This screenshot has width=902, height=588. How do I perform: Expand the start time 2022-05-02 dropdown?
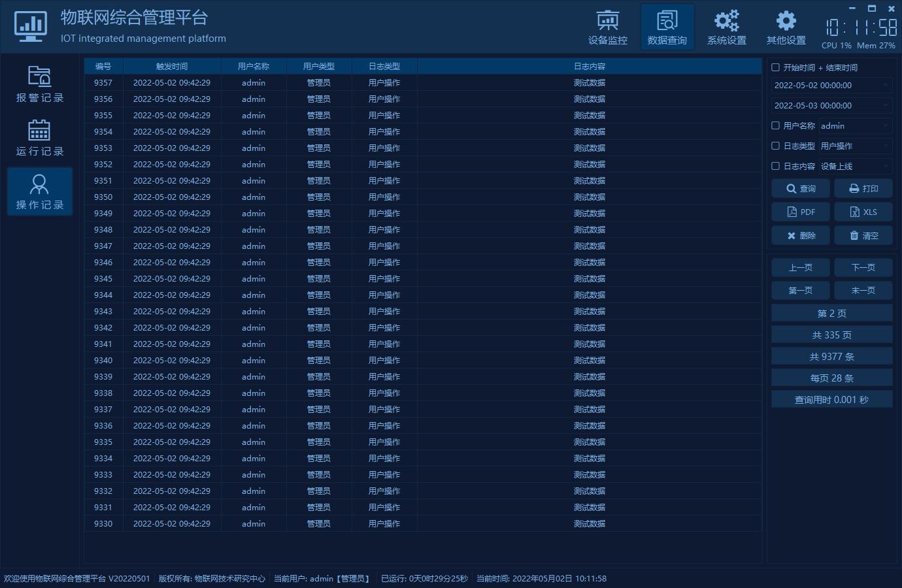coord(886,86)
